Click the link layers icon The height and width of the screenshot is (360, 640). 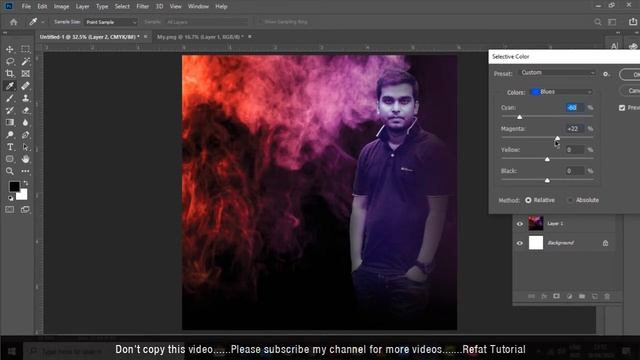coord(531,296)
